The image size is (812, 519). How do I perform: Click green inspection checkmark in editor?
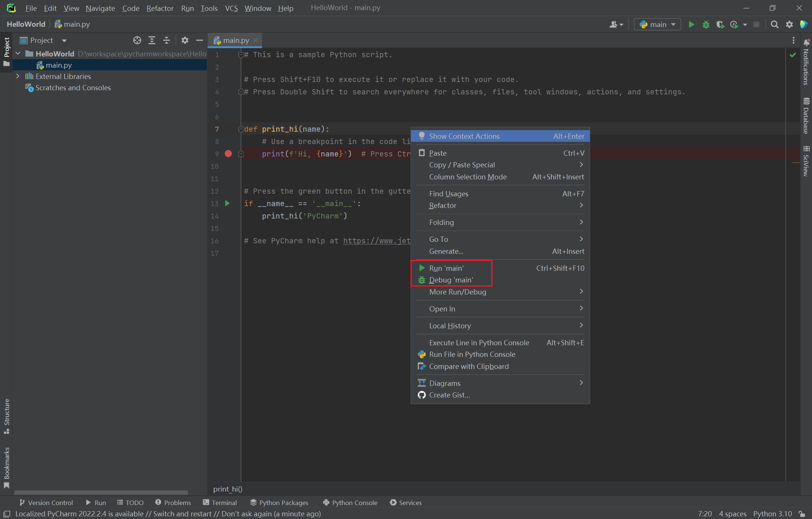tap(792, 55)
